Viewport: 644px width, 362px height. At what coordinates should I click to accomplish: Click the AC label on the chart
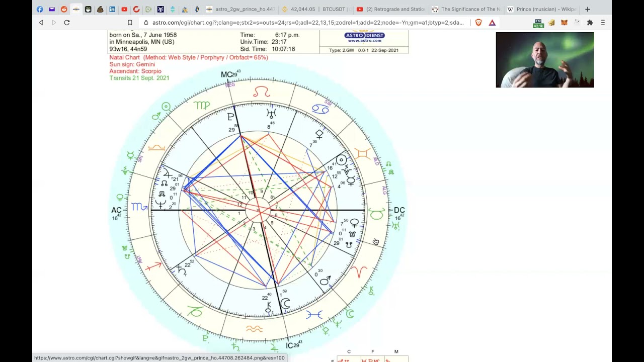click(x=116, y=210)
